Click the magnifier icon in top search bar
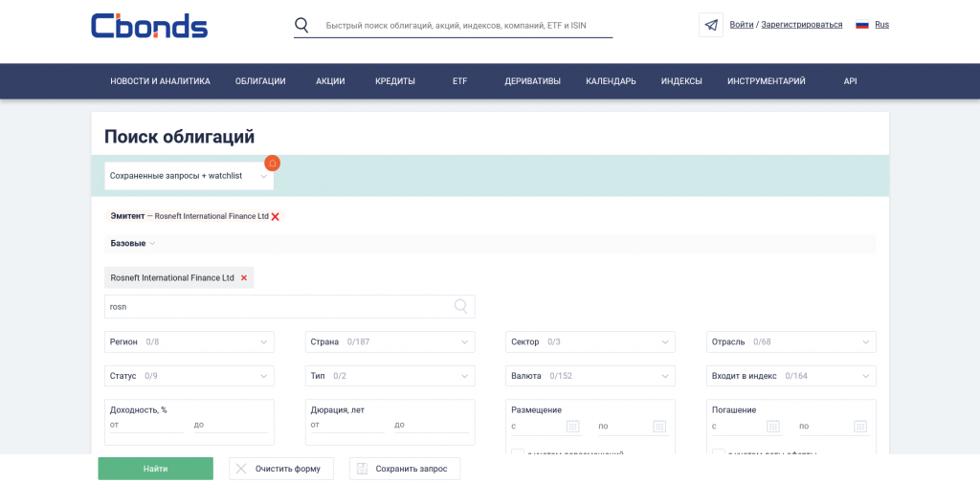The width and height of the screenshot is (980, 483). click(x=301, y=25)
